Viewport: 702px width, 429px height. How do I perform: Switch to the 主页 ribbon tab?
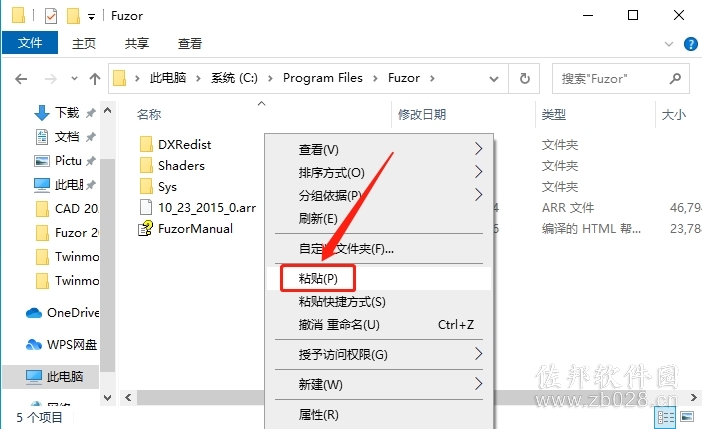[x=84, y=43]
